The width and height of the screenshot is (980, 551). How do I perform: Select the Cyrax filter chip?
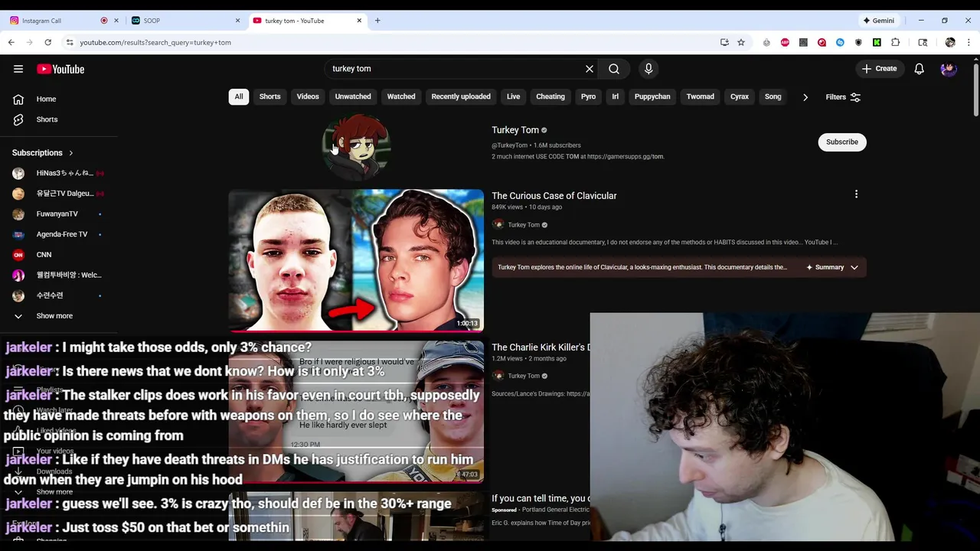pos(740,96)
